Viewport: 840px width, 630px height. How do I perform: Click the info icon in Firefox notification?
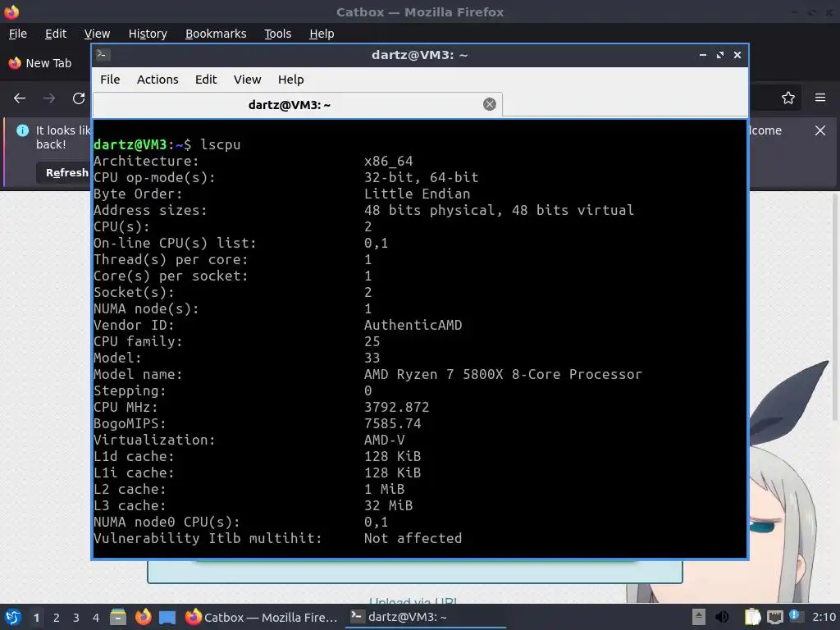[x=22, y=130]
